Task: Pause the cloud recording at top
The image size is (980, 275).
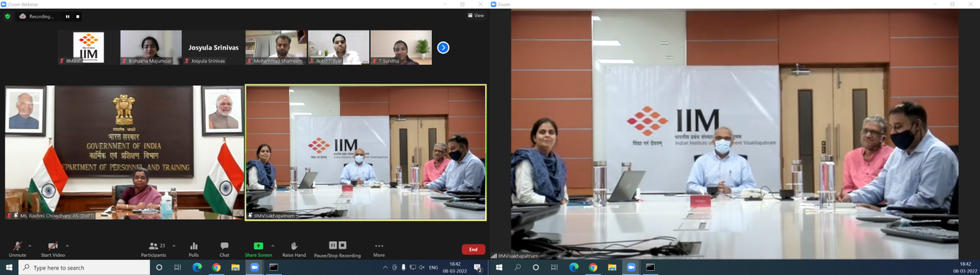Action: coord(68,16)
